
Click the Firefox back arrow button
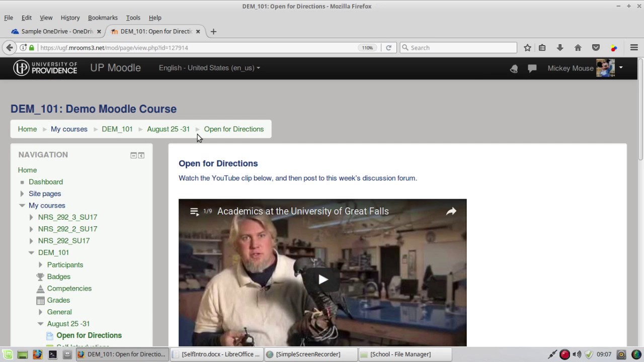pyautogui.click(x=9, y=48)
